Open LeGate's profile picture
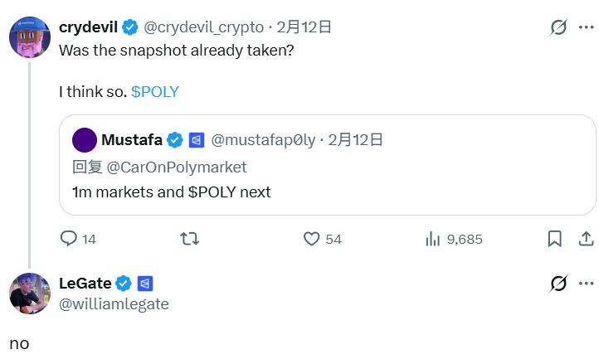 [x=29, y=293]
